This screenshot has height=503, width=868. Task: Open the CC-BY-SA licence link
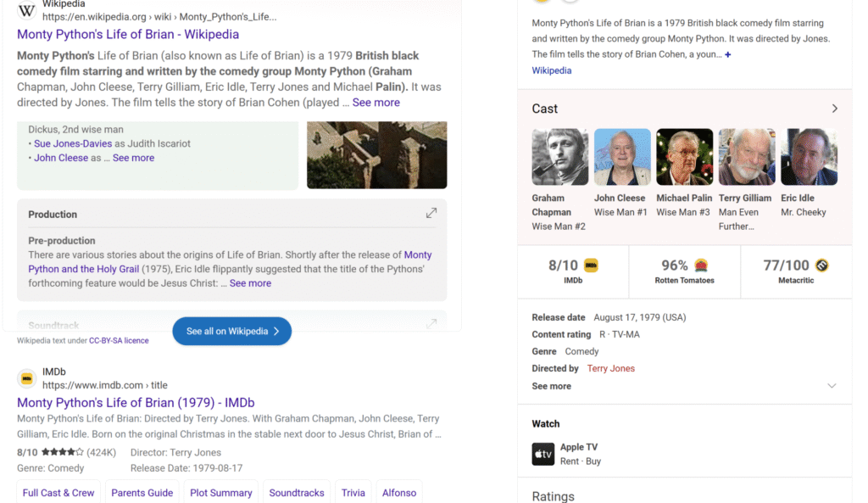coord(119,340)
